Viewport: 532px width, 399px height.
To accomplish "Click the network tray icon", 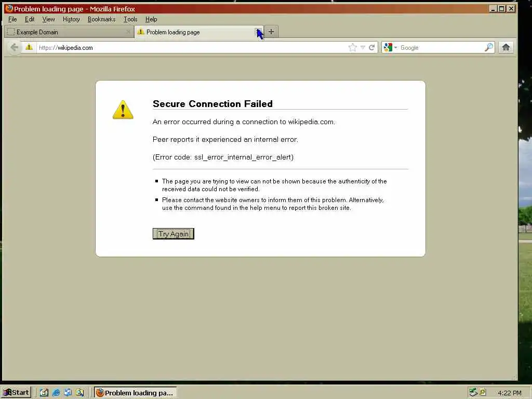I will coord(473,393).
